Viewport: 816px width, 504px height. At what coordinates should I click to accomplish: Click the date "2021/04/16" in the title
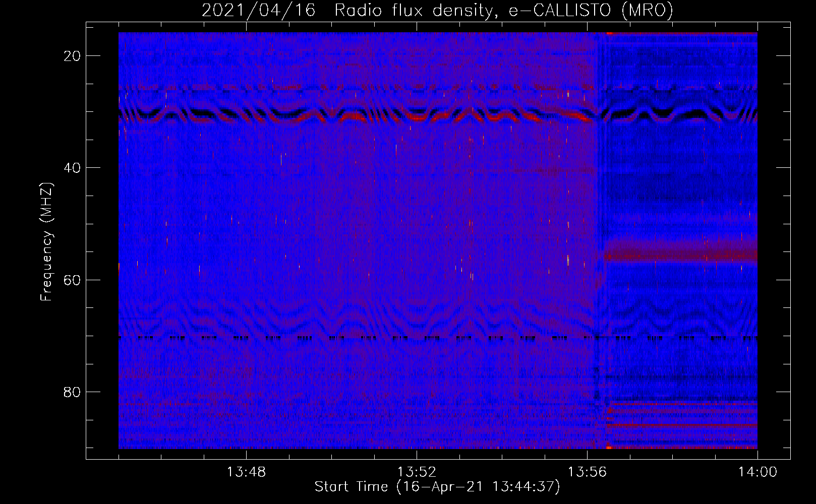pyautogui.click(x=259, y=11)
